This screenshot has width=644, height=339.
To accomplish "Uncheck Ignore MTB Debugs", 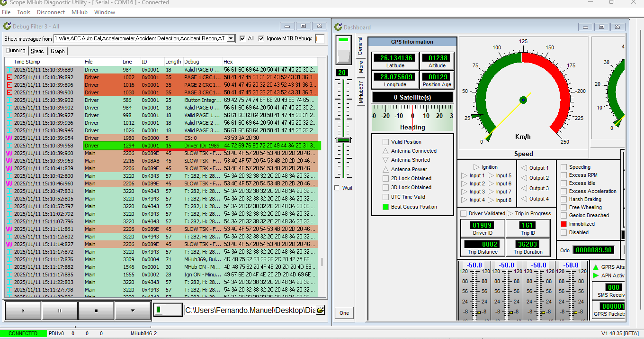I will point(261,38).
